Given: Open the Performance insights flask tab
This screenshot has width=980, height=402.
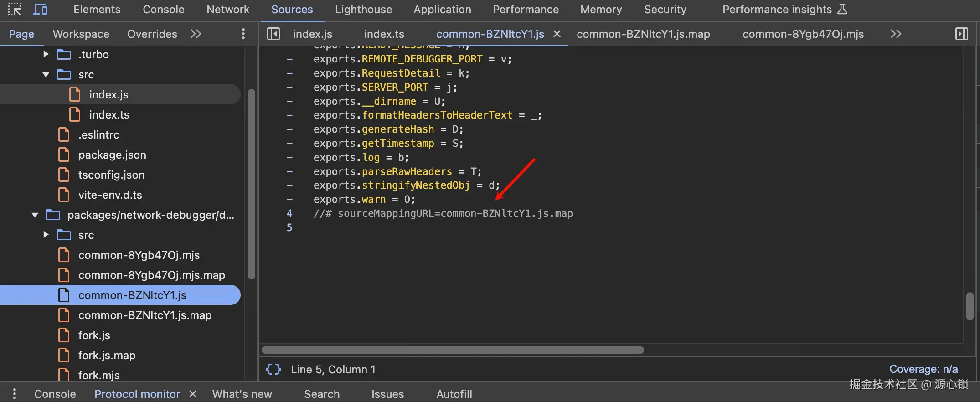Looking at the screenshot, I should [784, 10].
